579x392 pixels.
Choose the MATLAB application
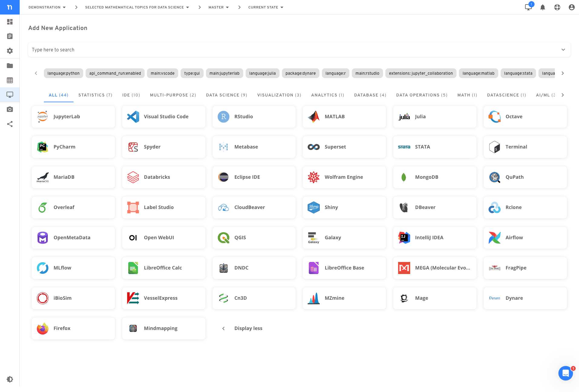tap(345, 116)
